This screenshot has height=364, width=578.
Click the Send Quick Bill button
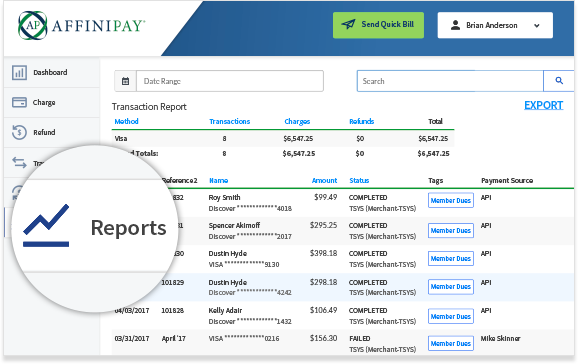click(378, 25)
